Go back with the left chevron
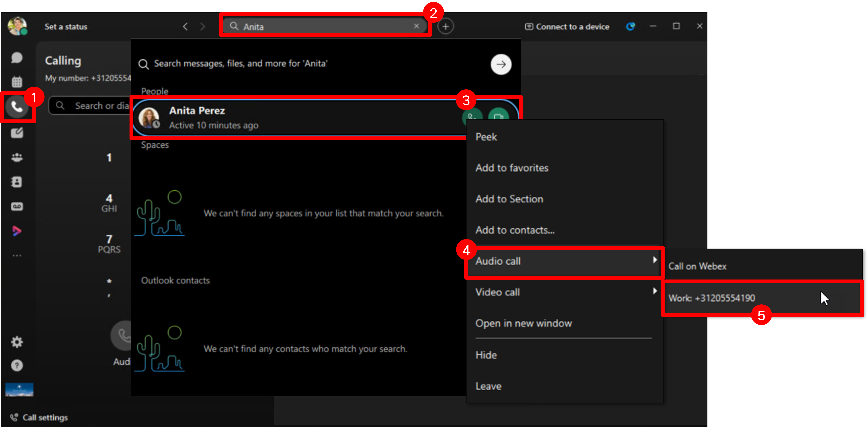Viewport: 868px width, 427px height. coord(185,26)
